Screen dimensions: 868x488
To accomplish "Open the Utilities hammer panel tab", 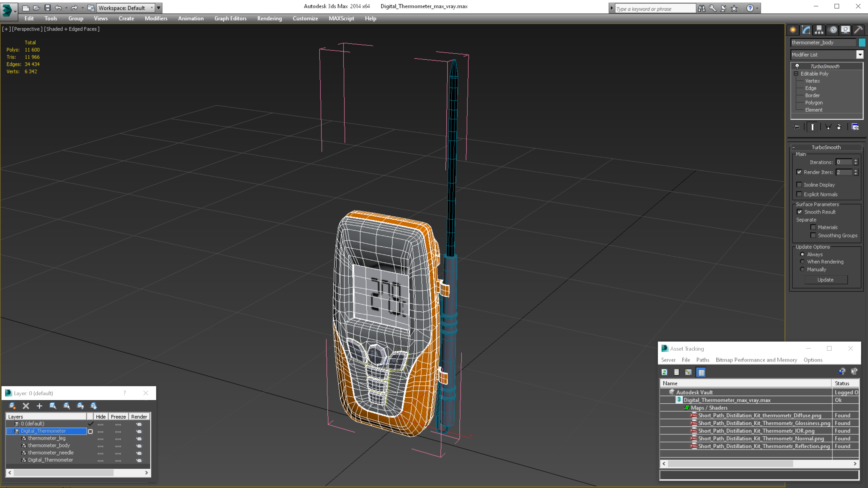I will [x=859, y=30].
